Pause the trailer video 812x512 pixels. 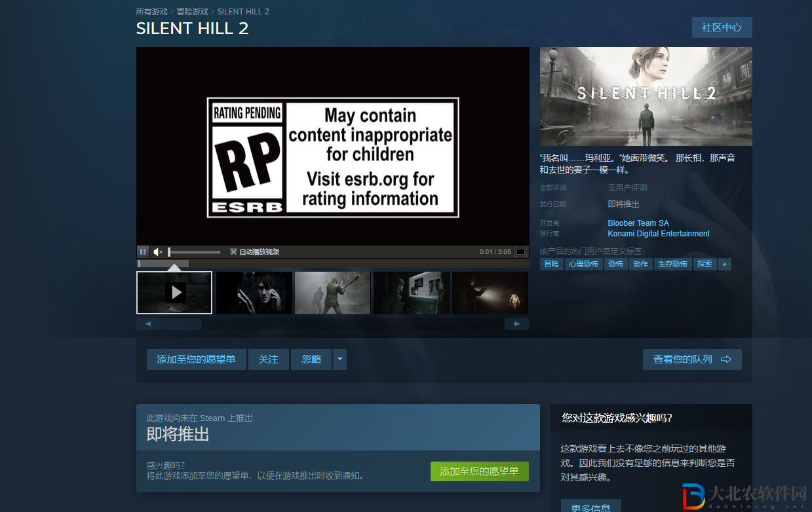[143, 251]
